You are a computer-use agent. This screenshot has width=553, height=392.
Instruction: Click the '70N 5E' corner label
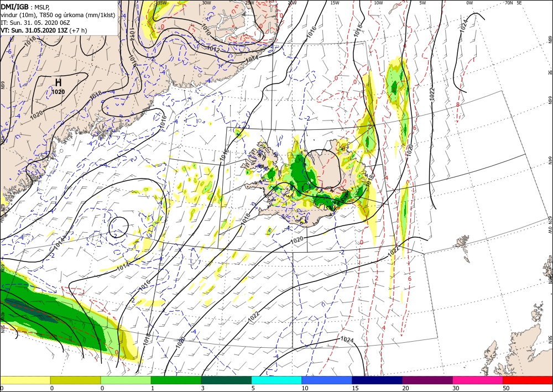pyautogui.click(x=513, y=3)
